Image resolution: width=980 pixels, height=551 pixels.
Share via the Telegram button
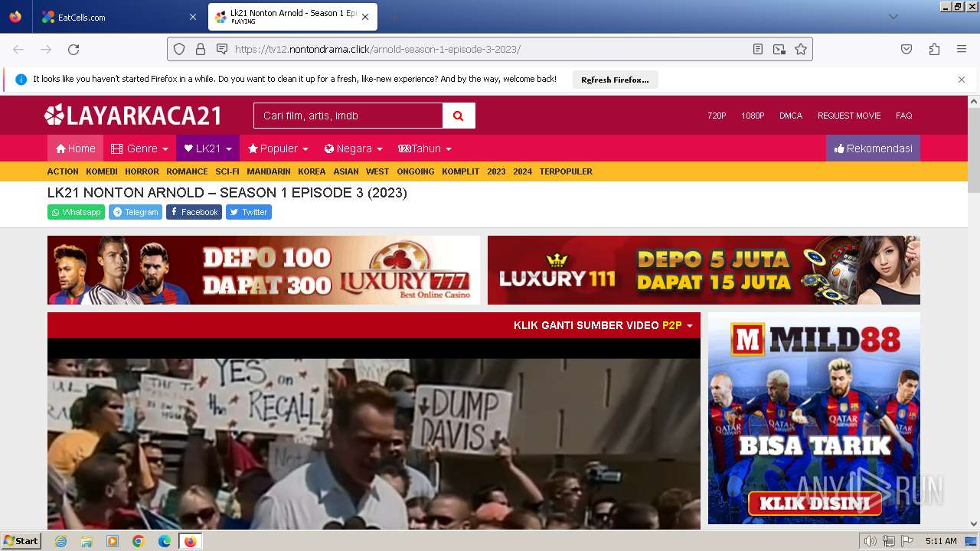[136, 212]
